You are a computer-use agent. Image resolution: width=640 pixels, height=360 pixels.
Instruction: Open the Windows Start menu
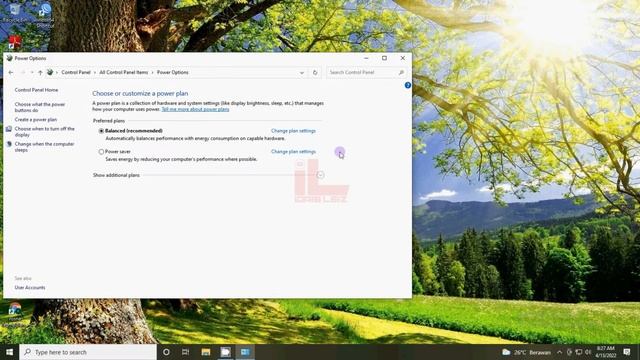(x=9, y=352)
